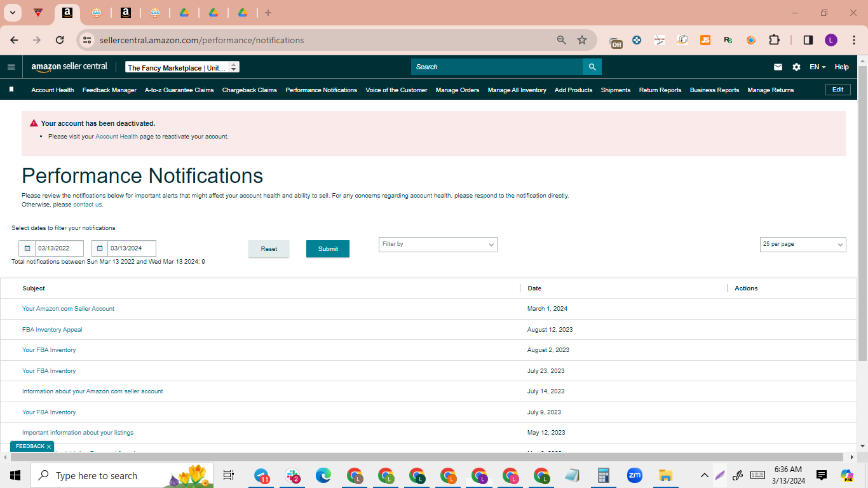This screenshot has height=488, width=868.
Task: Open Slack from the taskbar
Action: [292, 475]
